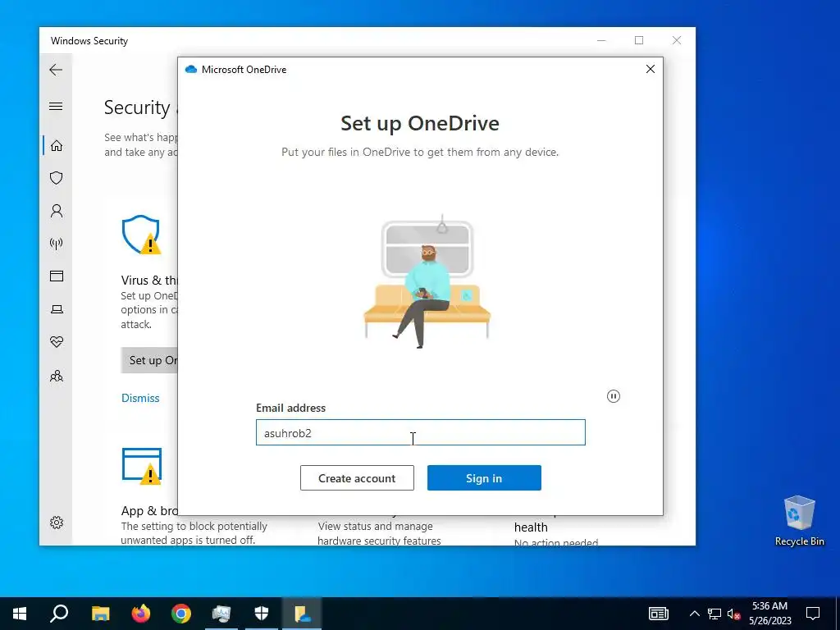
Task: Open the Windows Start menu
Action: (x=20, y=614)
